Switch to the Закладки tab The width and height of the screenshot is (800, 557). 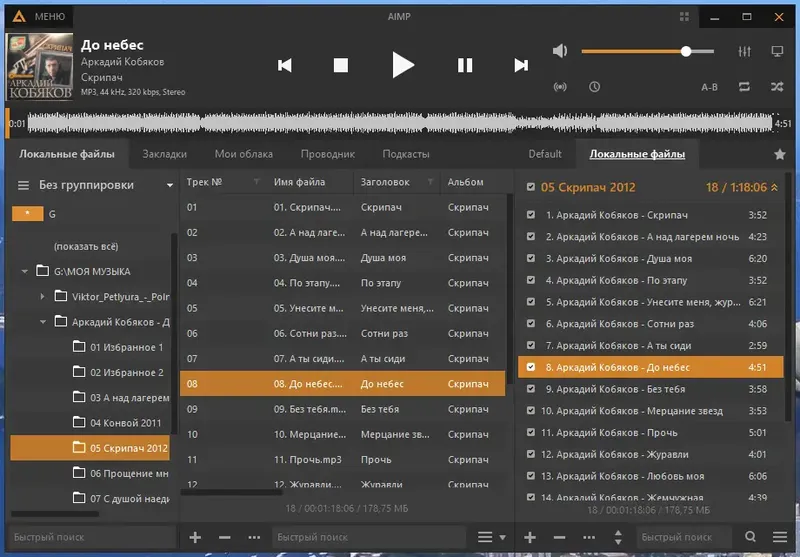(164, 154)
